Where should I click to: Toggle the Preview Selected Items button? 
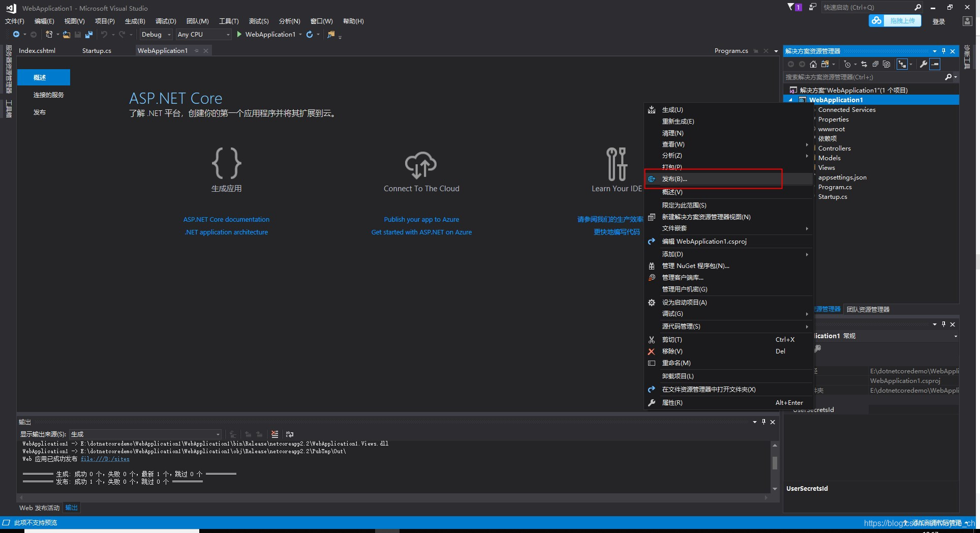point(935,64)
